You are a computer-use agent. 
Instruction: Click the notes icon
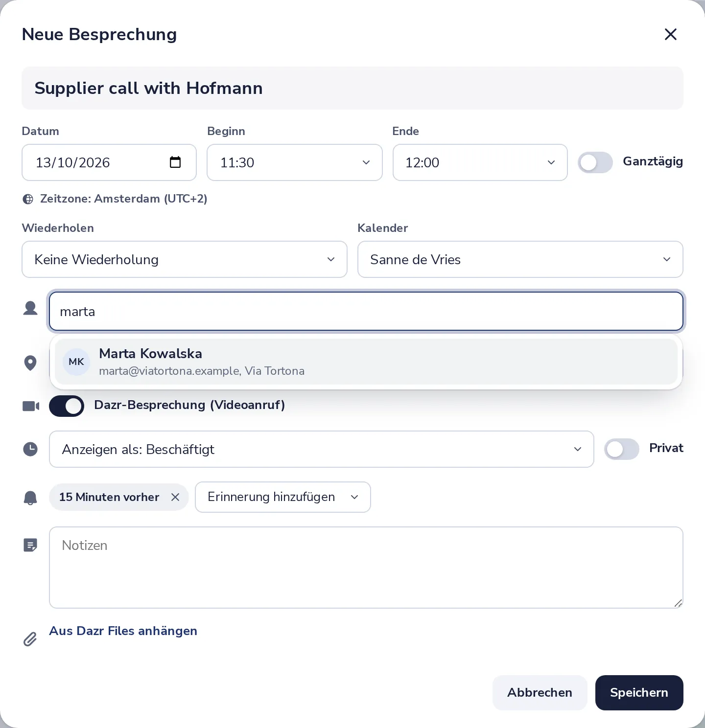pos(30,545)
